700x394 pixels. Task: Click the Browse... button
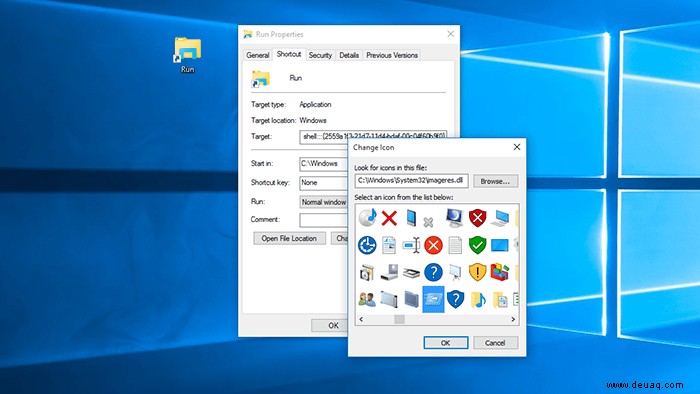coord(495,181)
